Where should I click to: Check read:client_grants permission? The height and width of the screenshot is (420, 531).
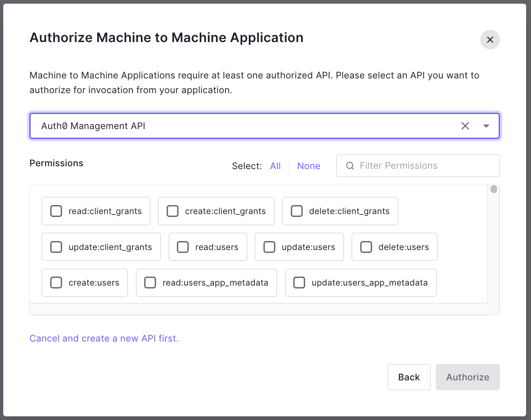(56, 211)
